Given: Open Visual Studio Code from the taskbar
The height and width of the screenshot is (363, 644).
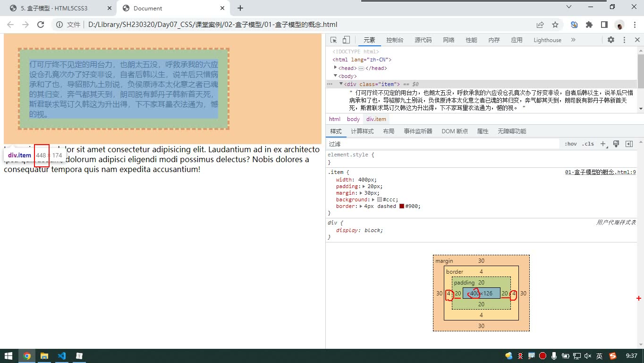Looking at the screenshot, I should pos(61,356).
